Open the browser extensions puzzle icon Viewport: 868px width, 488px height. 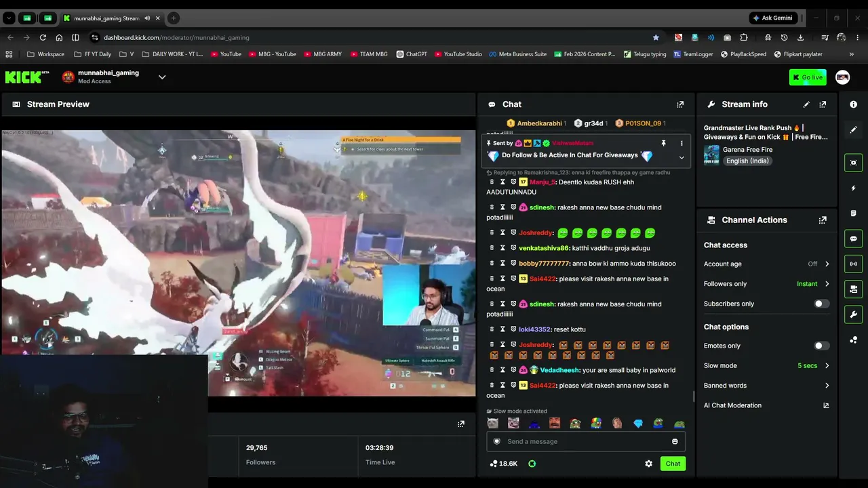(744, 37)
